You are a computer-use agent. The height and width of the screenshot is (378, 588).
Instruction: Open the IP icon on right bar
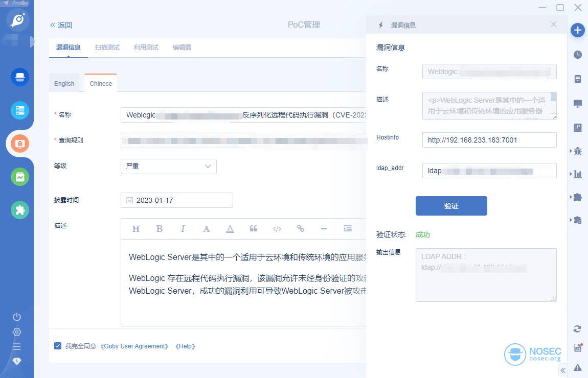577,128
